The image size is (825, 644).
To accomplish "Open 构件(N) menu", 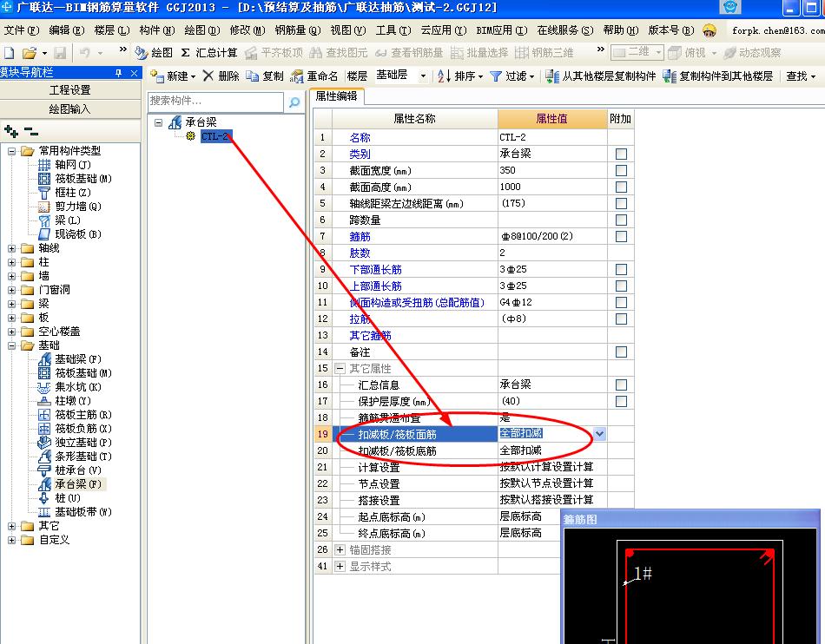I will [157, 30].
